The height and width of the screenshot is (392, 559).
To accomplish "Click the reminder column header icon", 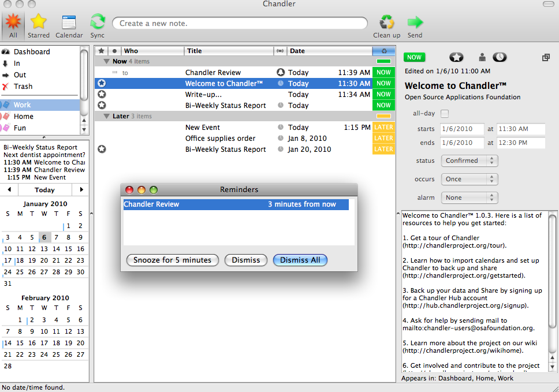I will [280, 51].
